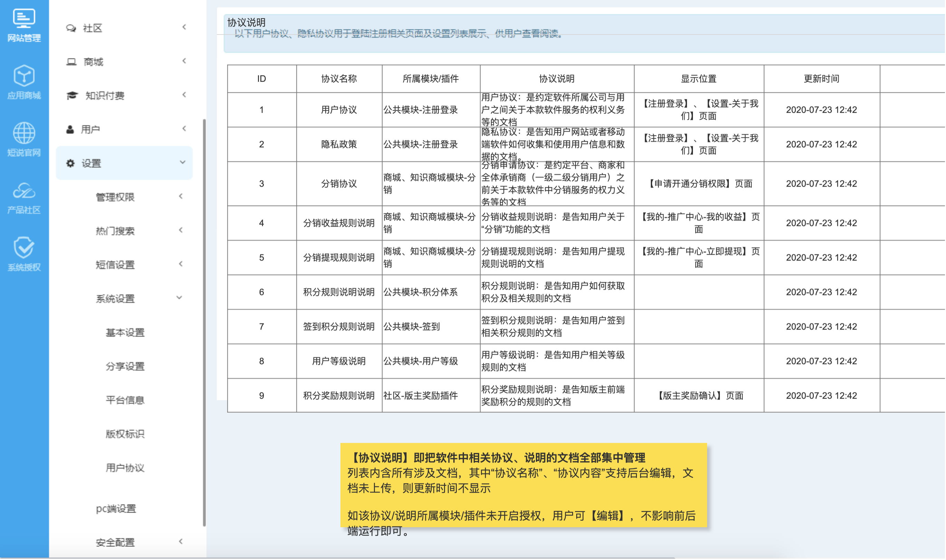Viewport: 946px width, 560px height.
Task: Click the 【版主奖励确认】页面 cell
Action: 699,396
